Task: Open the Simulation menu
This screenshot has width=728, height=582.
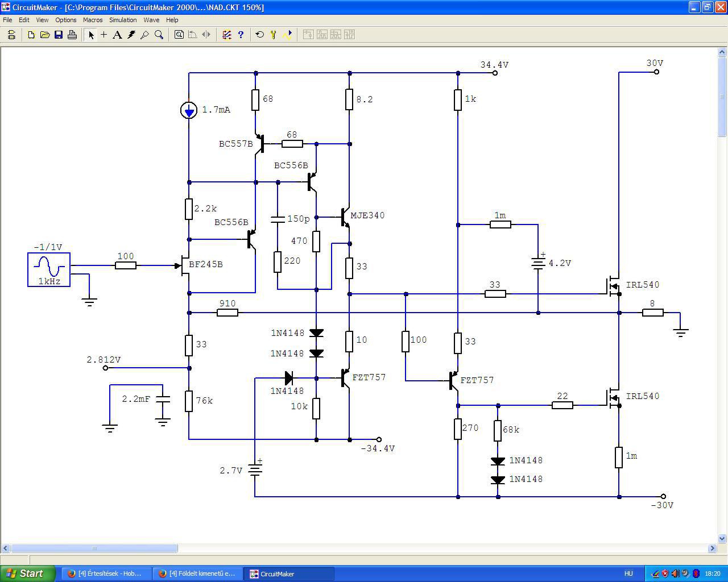Action: (123, 20)
